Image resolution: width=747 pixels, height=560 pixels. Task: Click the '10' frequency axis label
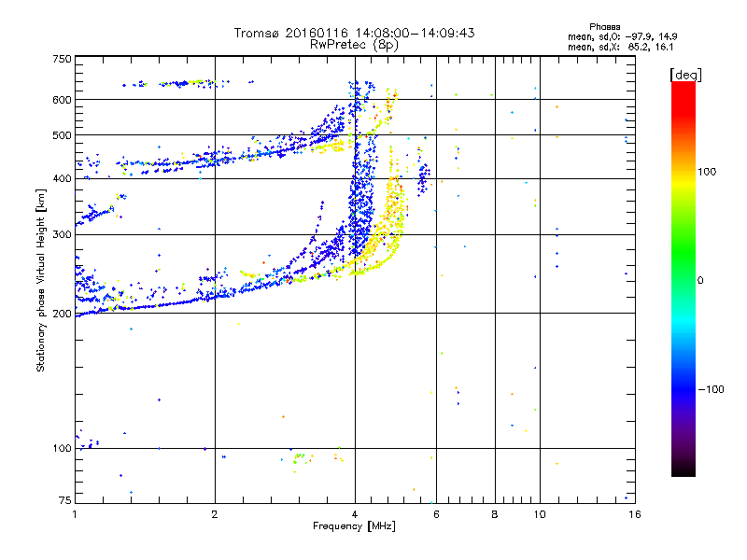click(540, 514)
